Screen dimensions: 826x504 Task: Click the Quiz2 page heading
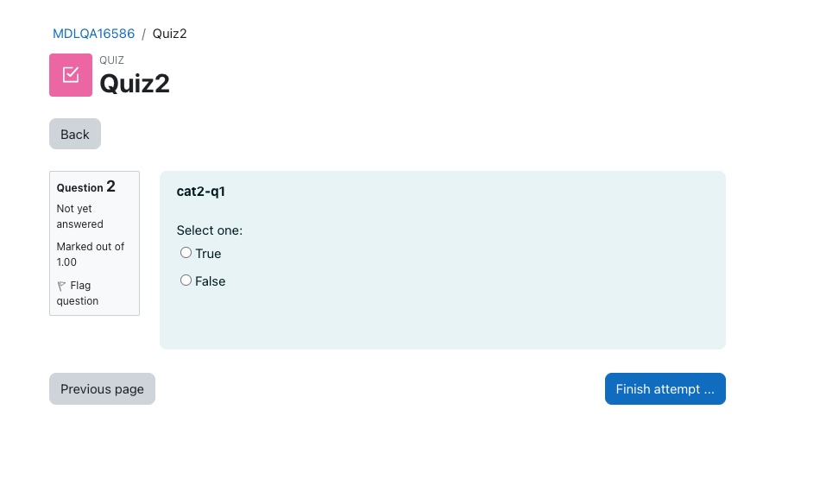click(135, 83)
